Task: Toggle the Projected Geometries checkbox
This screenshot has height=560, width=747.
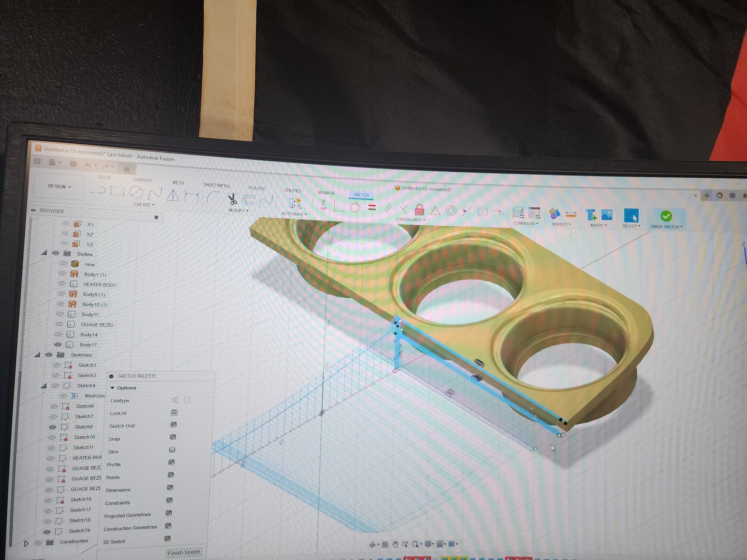Action: point(168,513)
